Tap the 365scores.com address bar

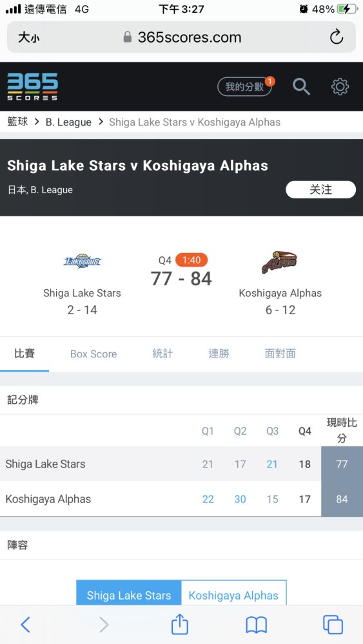click(182, 37)
